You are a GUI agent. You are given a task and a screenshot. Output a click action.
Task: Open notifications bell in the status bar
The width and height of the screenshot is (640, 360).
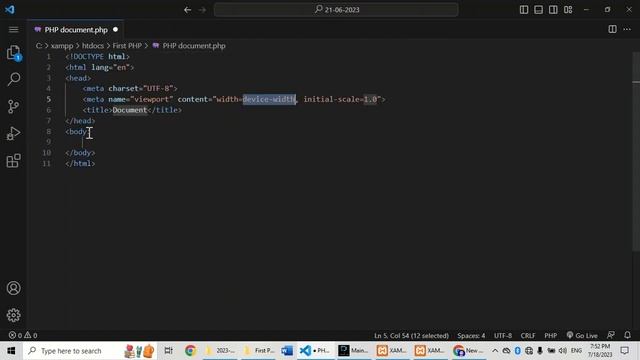point(627,335)
